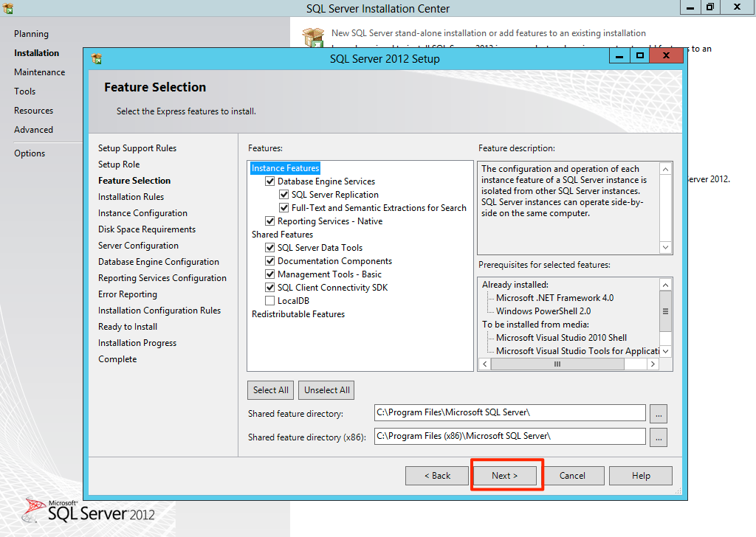Open Tools in the Installation Center sidebar
The width and height of the screenshot is (756, 537).
tap(24, 91)
